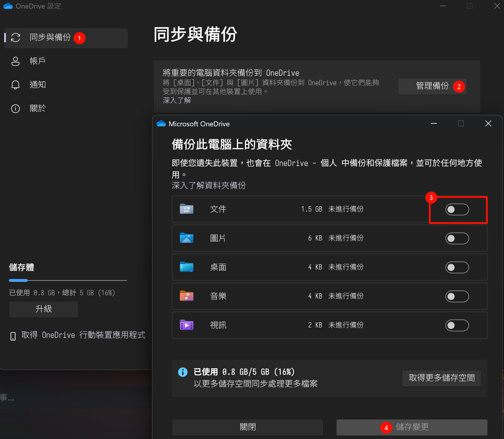
Task: Click the 音樂 music folder icon
Action: [x=187, y=296]
